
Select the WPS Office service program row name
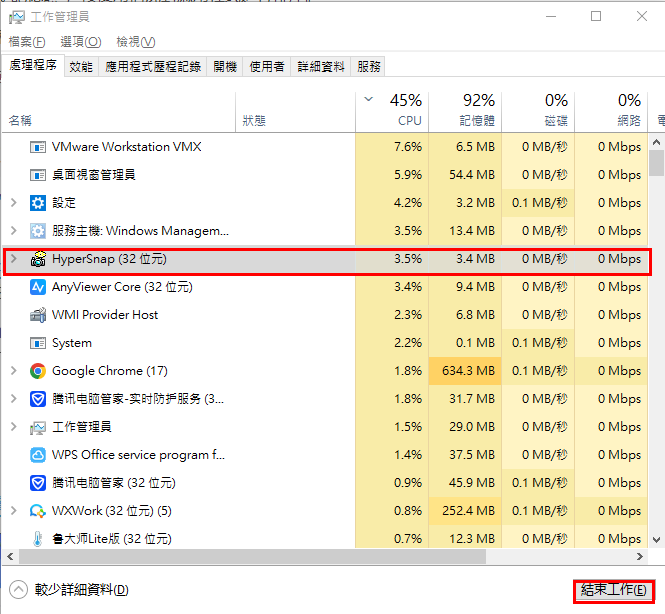point(138,455)
